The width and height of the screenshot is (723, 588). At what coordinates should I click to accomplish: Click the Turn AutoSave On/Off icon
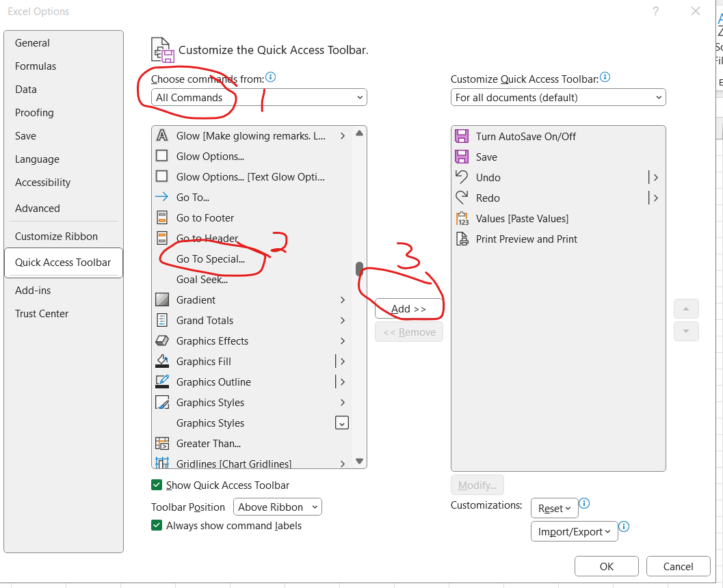(x=462, y=136)
